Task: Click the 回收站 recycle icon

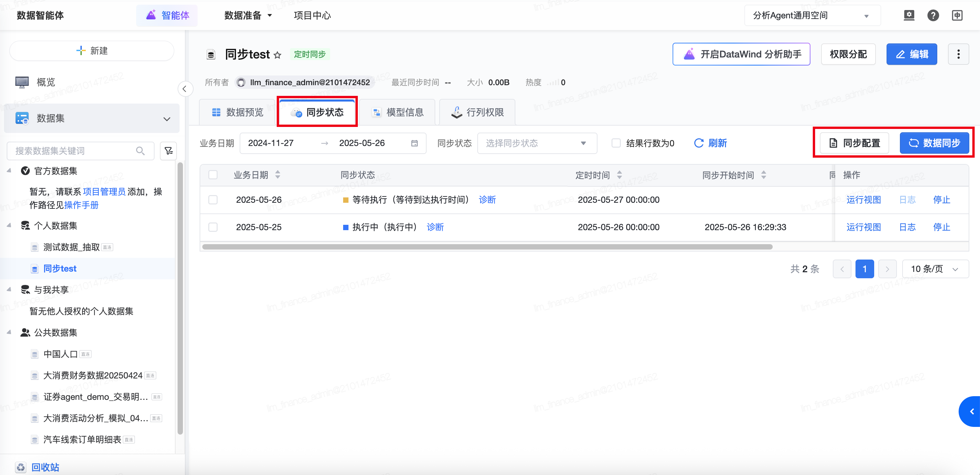Action: [21, 467]
